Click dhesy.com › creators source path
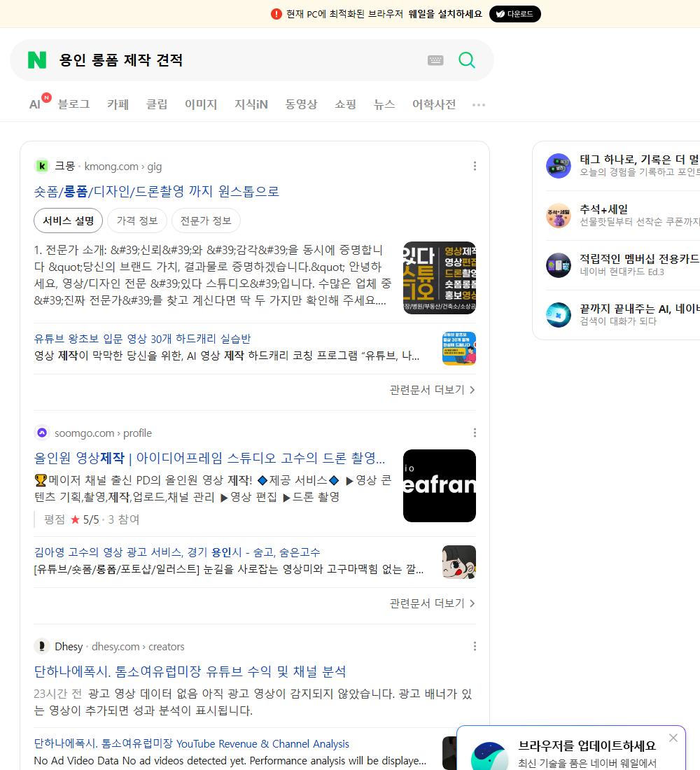This screenshot has height=770, width=700. [138, 647]
